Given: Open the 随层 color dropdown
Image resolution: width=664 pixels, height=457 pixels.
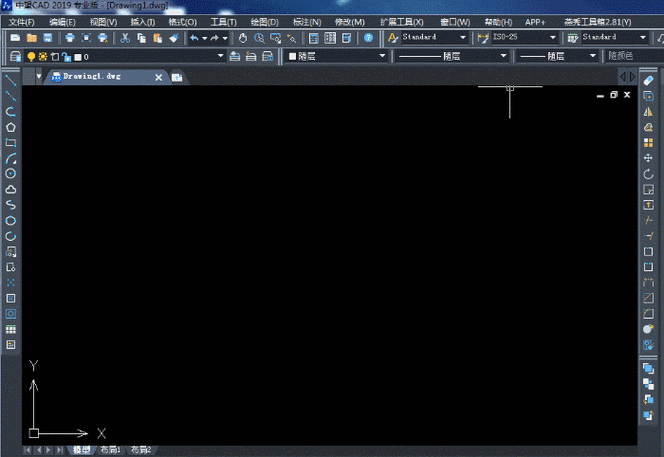Looking at the screenshot, I should click(382, 56).
